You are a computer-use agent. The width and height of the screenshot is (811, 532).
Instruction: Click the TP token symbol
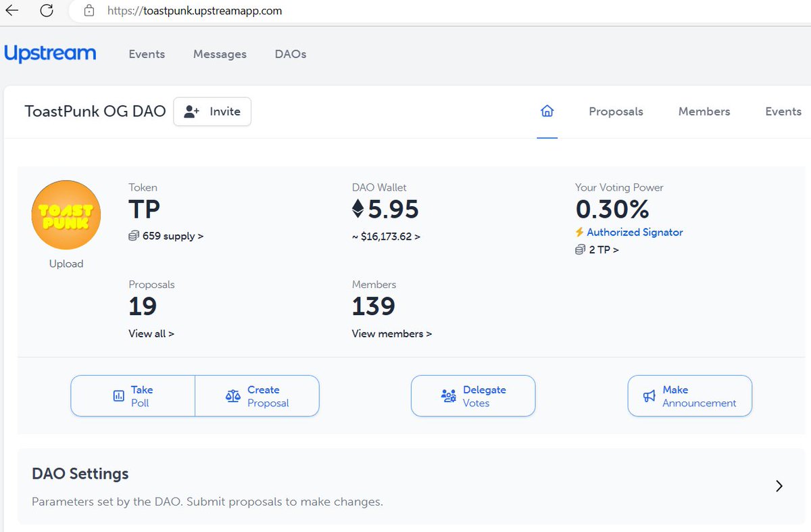point(145,210)
